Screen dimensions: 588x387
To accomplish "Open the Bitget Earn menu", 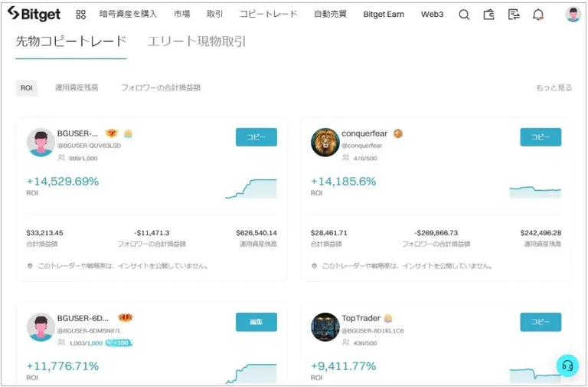I will (x=384, y=15).
